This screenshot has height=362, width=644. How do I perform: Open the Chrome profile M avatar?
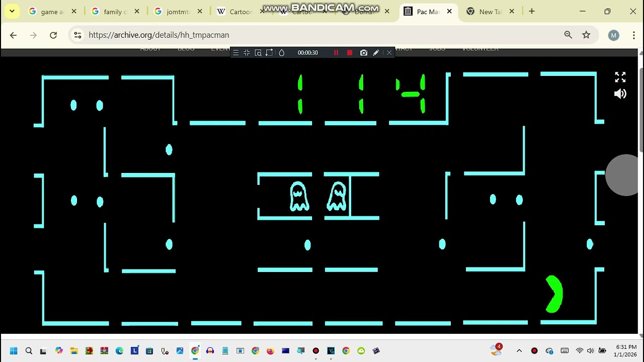point(613,35)
